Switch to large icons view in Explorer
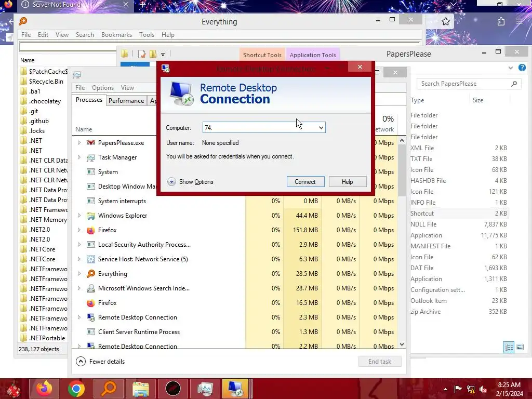Screen dimensions: 532x399 pyautogui.click(x=520, y=347)
